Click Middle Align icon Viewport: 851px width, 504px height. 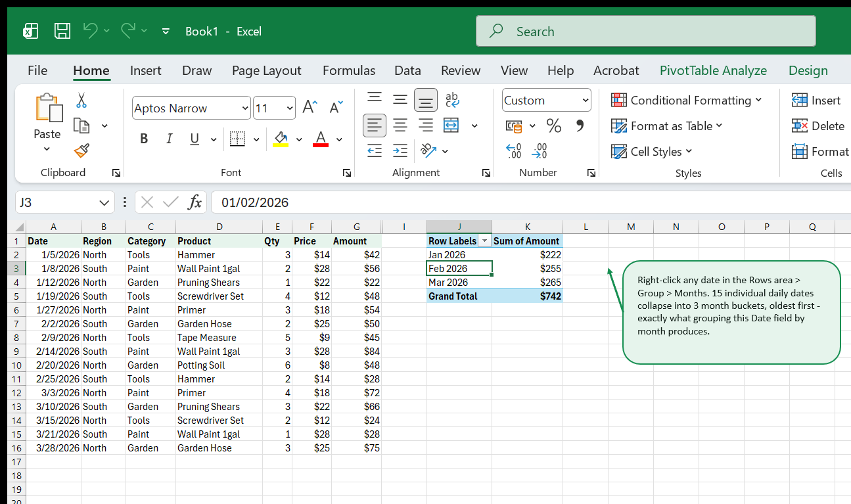[400, 99]
